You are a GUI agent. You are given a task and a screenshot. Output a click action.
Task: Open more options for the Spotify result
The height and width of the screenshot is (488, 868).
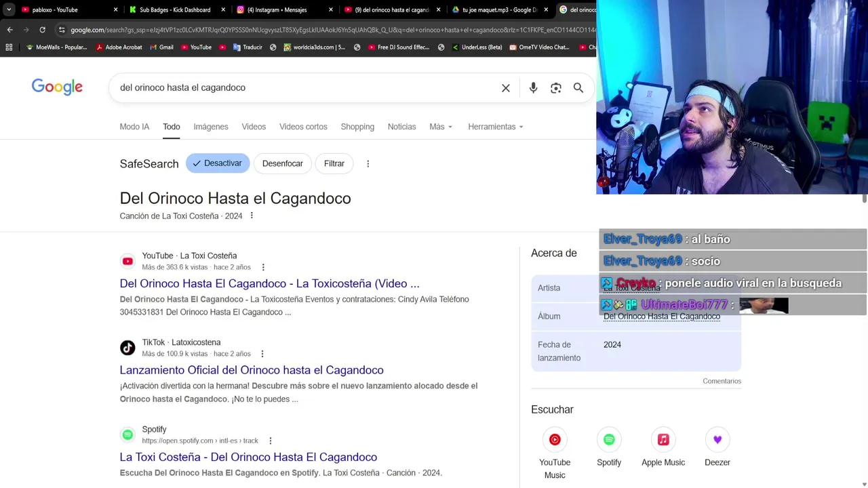pos(270,441)
